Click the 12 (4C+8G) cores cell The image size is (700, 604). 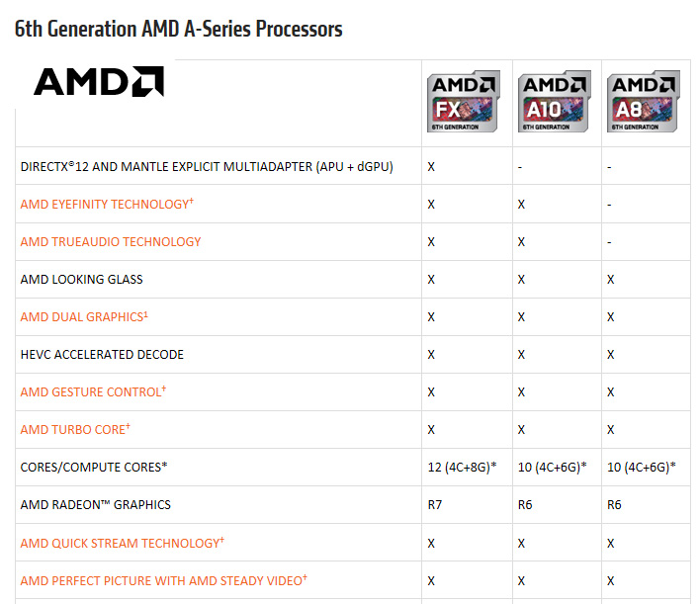click(x=463, y=467)
